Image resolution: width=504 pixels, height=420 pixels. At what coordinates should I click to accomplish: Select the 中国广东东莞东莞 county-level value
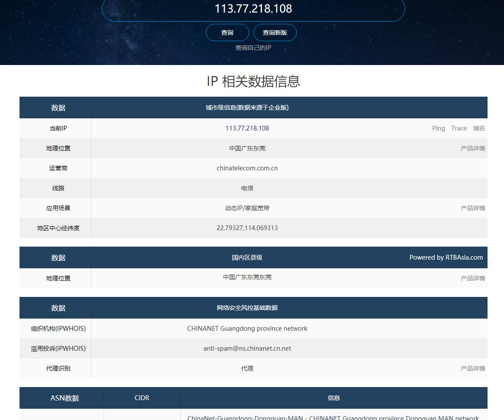[x=247, y=277]
